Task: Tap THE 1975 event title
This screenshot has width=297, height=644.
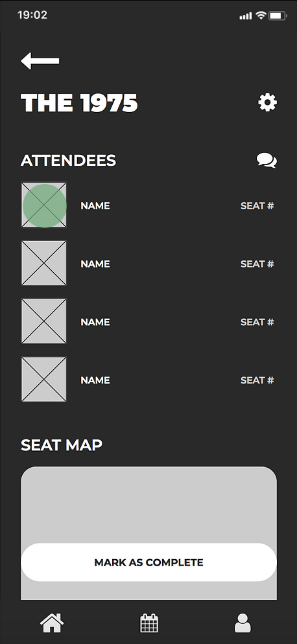Action: [x=79, y=102]
